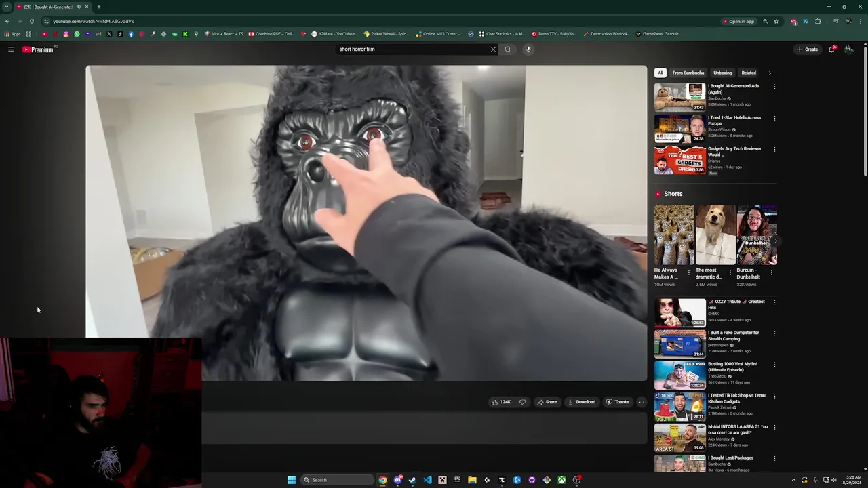Like the video with 124K likes
868x488 pixels.
point(500,402)
